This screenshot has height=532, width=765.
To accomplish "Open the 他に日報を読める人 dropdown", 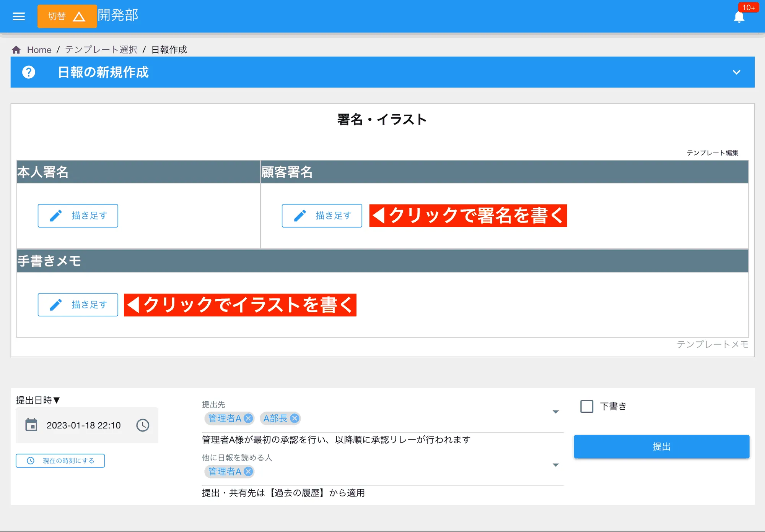I will (x=555, y=465).
